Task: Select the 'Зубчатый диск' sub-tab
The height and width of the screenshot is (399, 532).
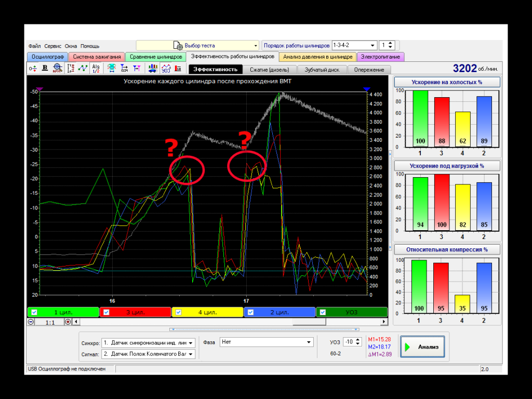Action: click(x=322, y=70)
